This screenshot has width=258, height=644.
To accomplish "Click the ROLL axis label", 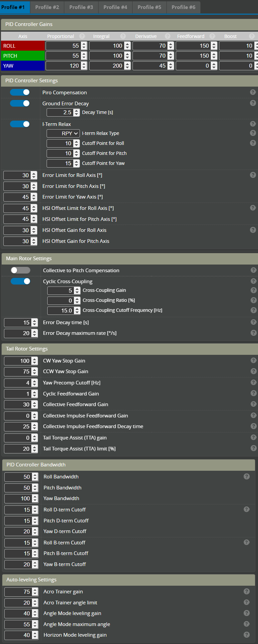I will coord(23,46).
